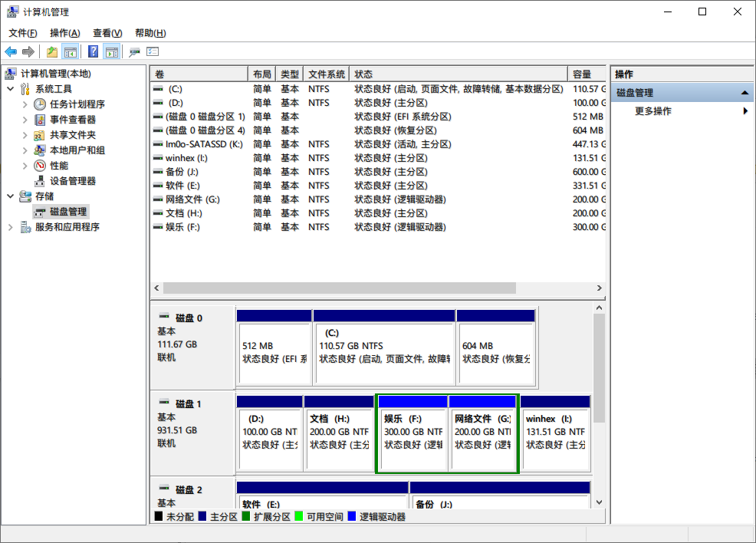
Task: Select the 娱乐 (F:) partition block
Action: pyautogui.click(x=413, y=433)
